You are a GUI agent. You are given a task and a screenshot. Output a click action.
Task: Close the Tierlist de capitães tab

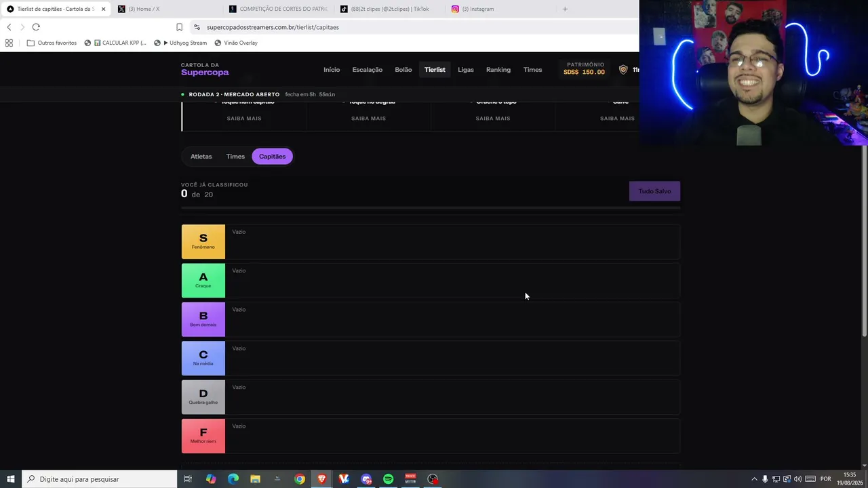pyautogui.click(x=103, y=9)
